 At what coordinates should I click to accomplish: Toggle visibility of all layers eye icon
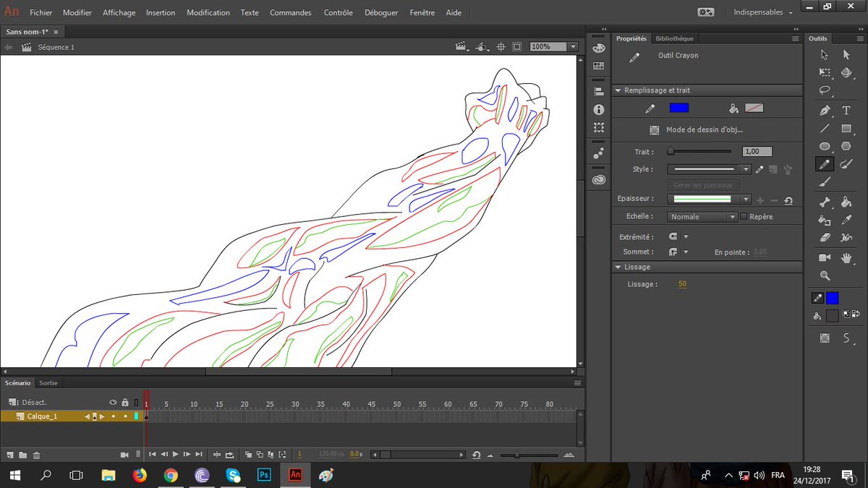tap(113, 402)
